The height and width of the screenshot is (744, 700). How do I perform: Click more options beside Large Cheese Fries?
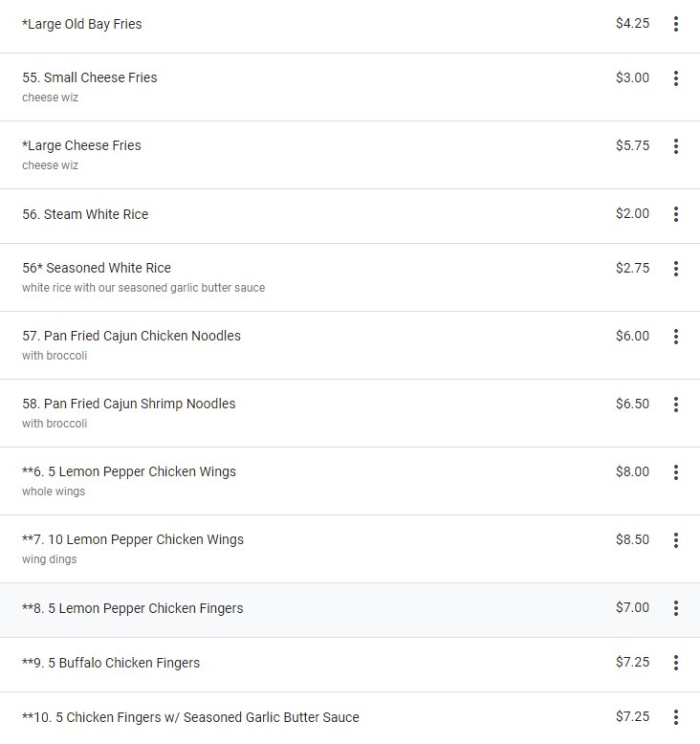coord(675,146)
